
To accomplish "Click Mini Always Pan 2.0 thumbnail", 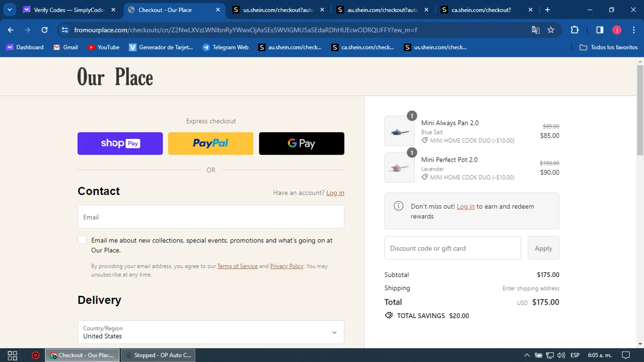I will 399,131.
